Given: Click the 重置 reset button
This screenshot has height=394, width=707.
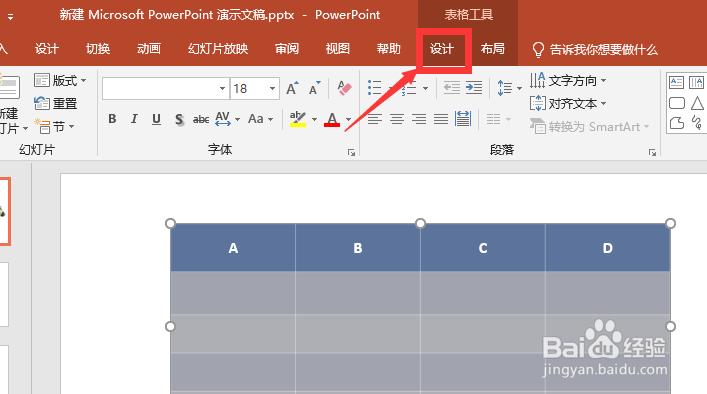Looking at the screenshot, I should (55, 104).
